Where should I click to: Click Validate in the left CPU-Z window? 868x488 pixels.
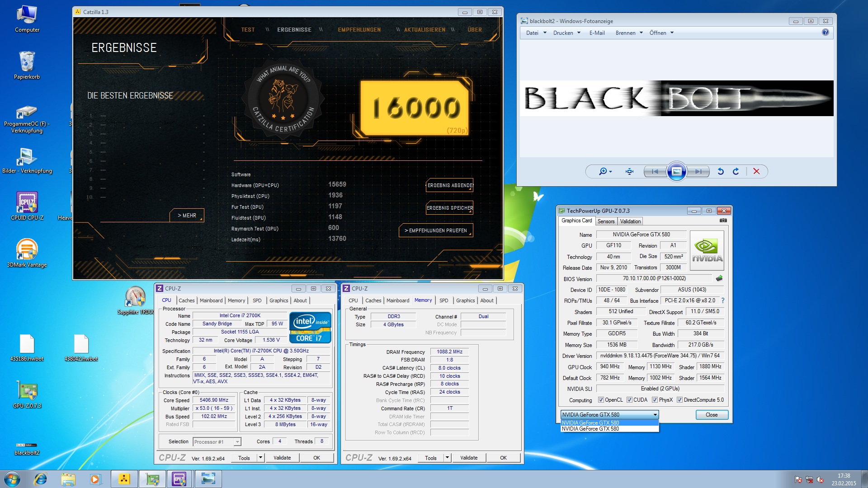(x=282, y=458)
